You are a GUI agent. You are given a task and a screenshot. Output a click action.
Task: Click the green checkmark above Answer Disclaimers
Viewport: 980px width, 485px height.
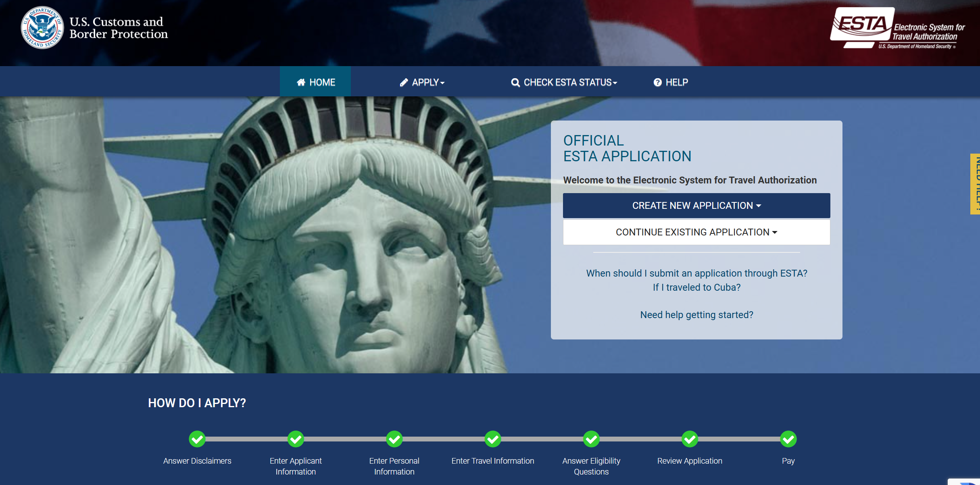[x=197, y=439]
